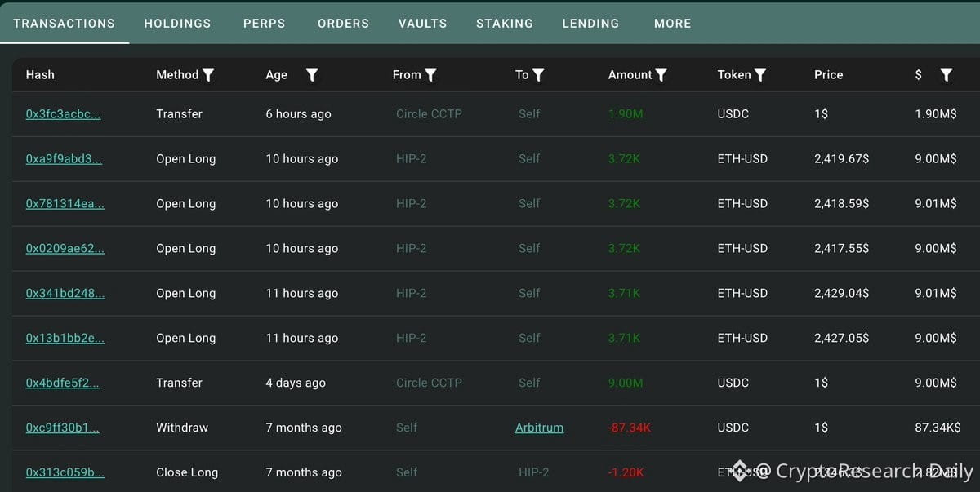Sort by the Price column header
The image size is (980, 492).
pos(828,75)
